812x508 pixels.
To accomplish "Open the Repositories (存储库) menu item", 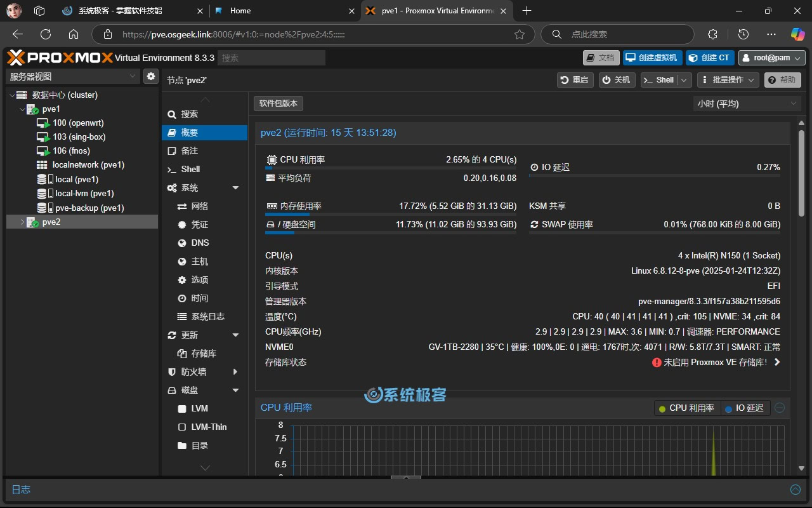I will [204, 354].
